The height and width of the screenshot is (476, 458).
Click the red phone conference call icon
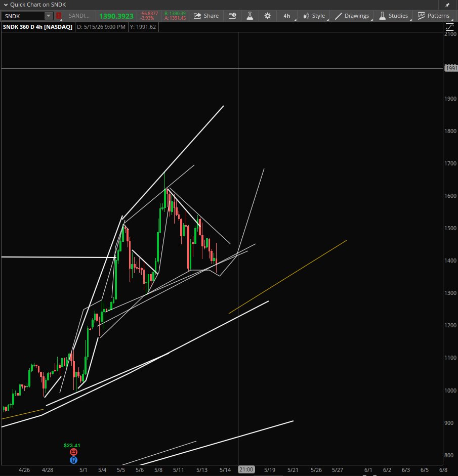(73, 452)
